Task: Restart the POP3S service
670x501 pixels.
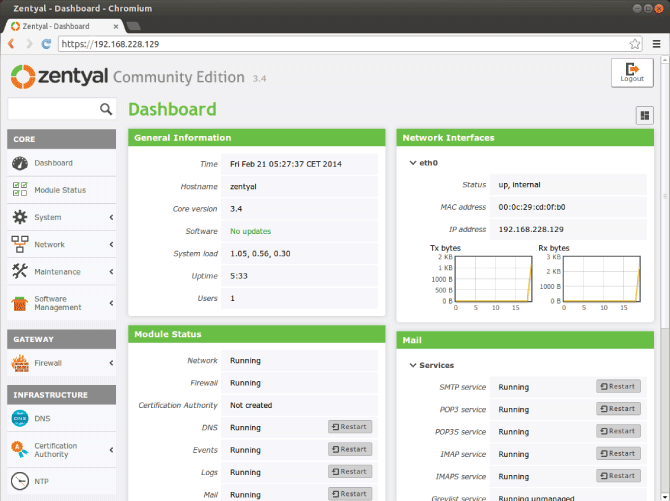Action: click(x=618, y=431)
